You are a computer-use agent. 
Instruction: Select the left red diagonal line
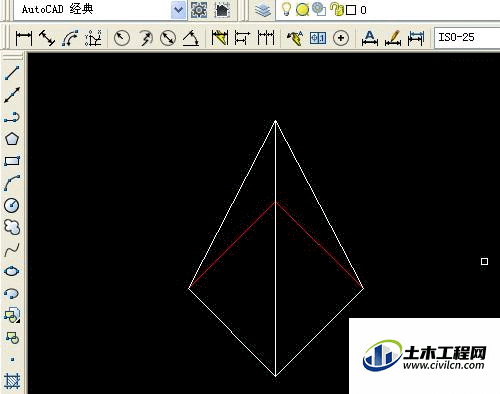click(232, 245)
